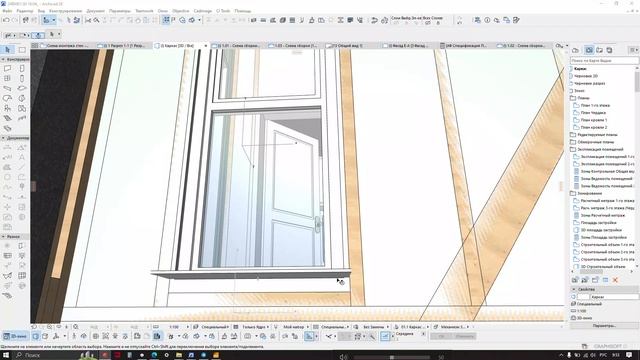Open the notification center in taskbar
The width and height of the screenshot is (640, 360).
pyautogui.click(x=629, y=355)
